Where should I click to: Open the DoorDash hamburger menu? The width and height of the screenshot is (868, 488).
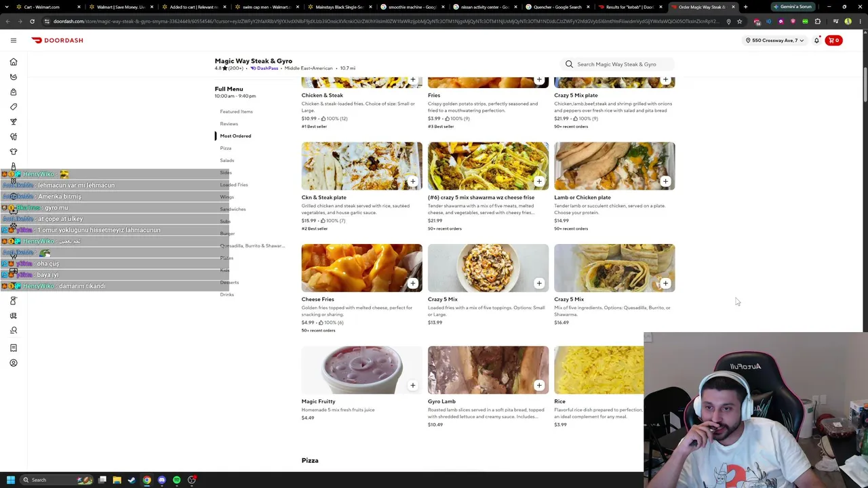[x=13, y=40]
